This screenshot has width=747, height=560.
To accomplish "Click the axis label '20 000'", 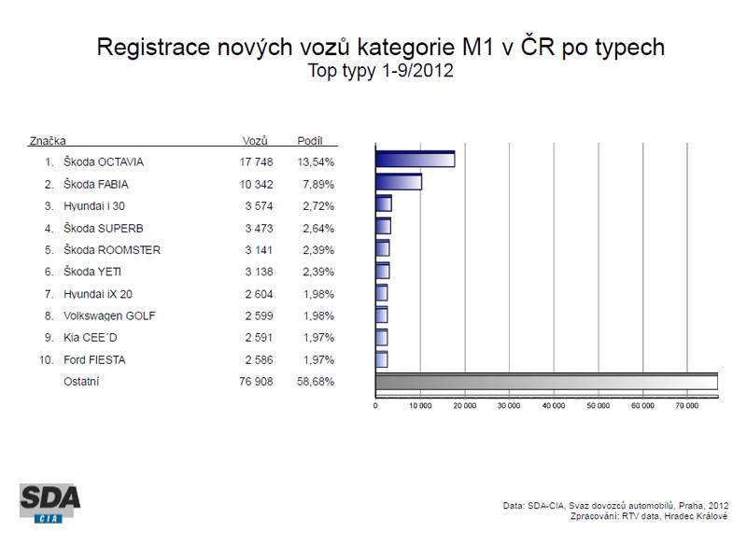I will (464, 406).
